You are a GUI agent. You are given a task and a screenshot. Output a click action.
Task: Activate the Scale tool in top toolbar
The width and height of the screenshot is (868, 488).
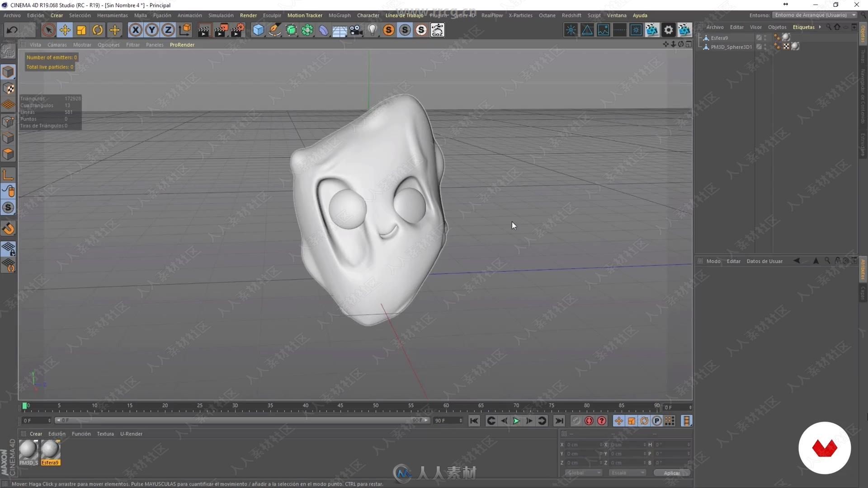tap(81, 30)
